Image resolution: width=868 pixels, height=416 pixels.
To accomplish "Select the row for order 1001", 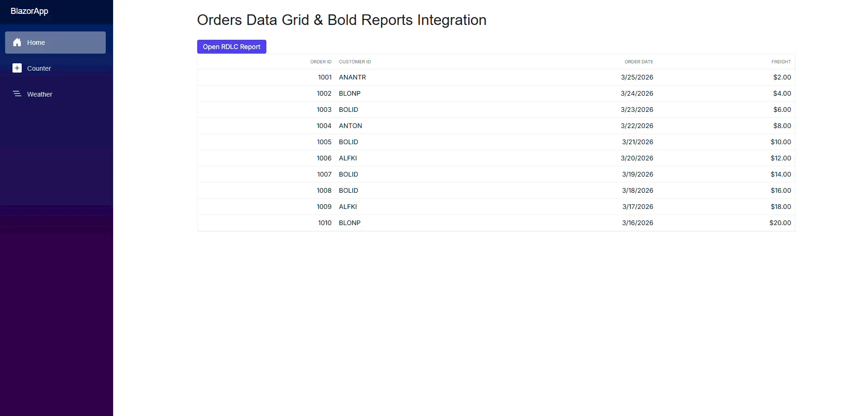I will click(495, 77).
